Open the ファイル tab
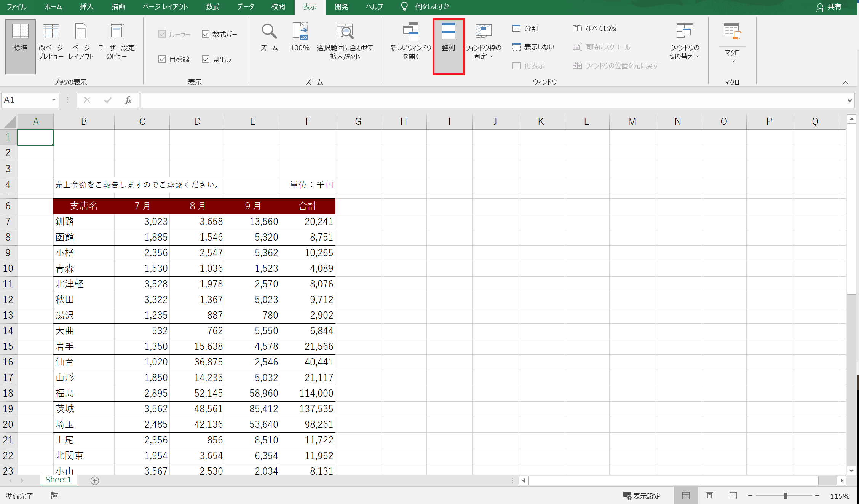This screenshot has height=504, width=859. tap(17, 7)
